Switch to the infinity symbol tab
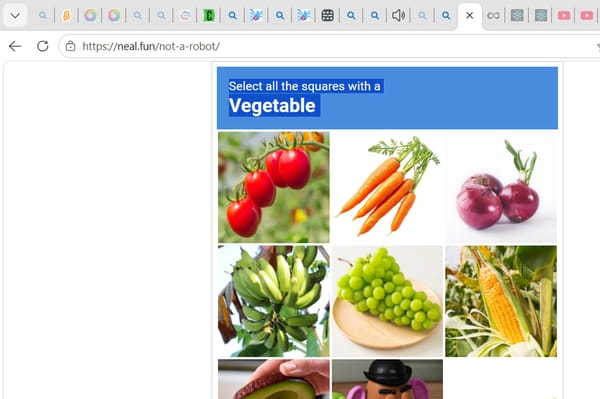600x399 pixels. [x=493, y=16]
